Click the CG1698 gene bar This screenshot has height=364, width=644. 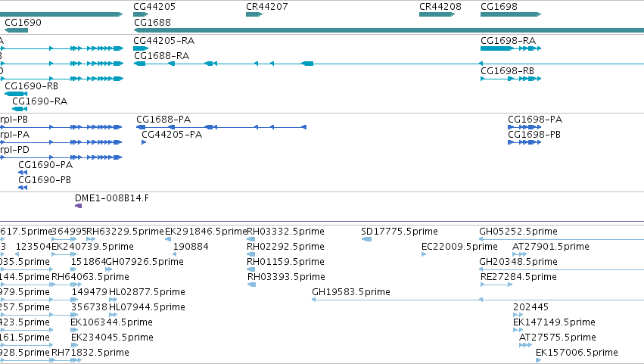coord(511,14)
